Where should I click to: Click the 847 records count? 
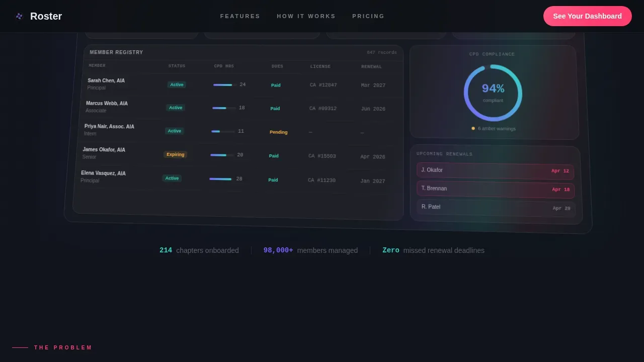[x=382, y=52]
